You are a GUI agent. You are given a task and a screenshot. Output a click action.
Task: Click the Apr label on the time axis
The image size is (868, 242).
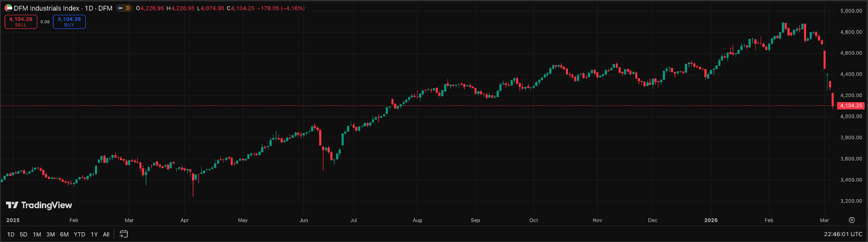184,220
